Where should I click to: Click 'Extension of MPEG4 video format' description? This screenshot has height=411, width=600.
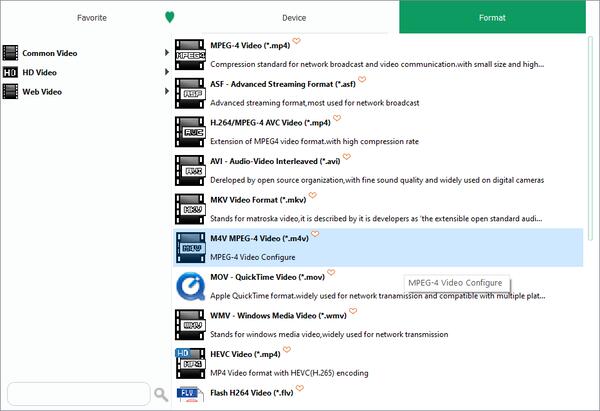(x=314, y=142)
